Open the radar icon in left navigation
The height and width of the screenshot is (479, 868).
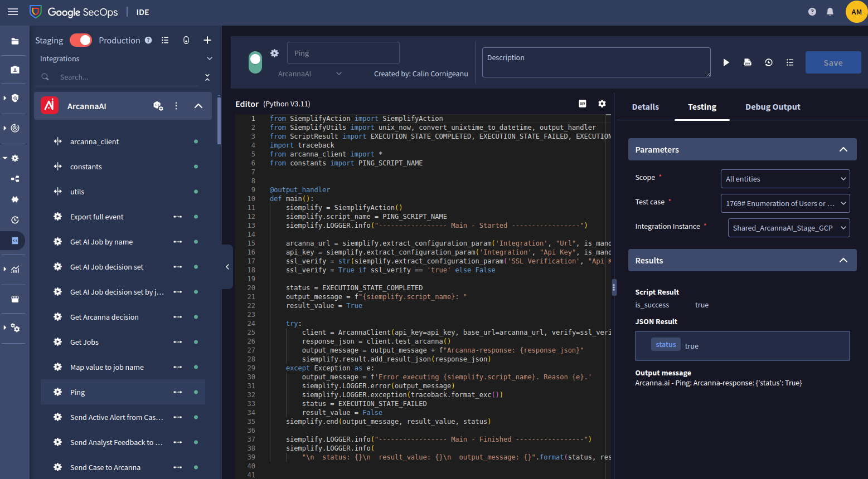pos(15,128)
